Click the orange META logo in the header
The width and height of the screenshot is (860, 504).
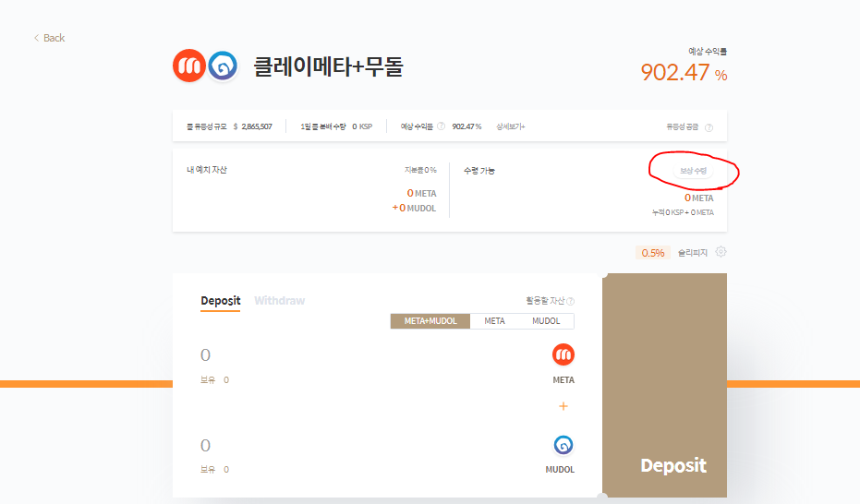(x=189, y=66)
